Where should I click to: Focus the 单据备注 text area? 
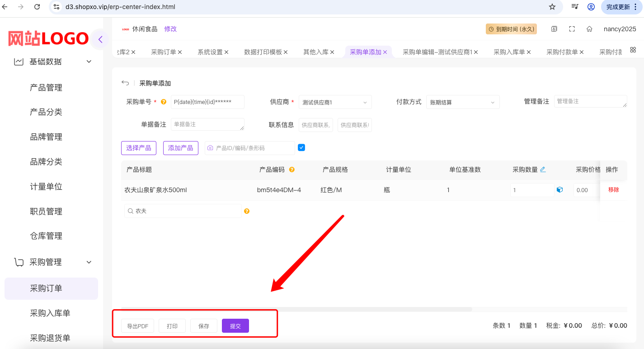coord(207,124)
